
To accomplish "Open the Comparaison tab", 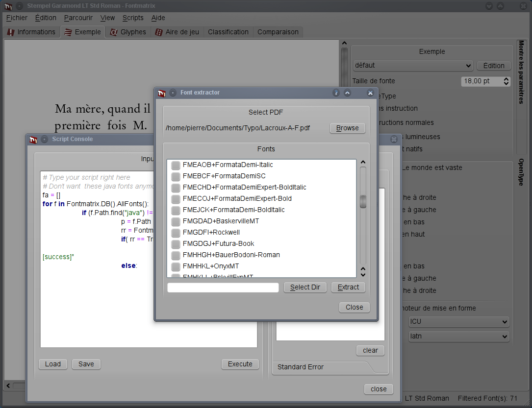I will point(278,32).
